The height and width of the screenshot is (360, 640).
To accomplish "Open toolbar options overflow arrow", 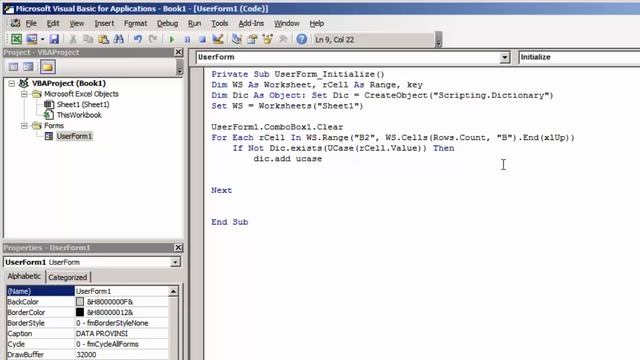I will (x=438, y=40).
